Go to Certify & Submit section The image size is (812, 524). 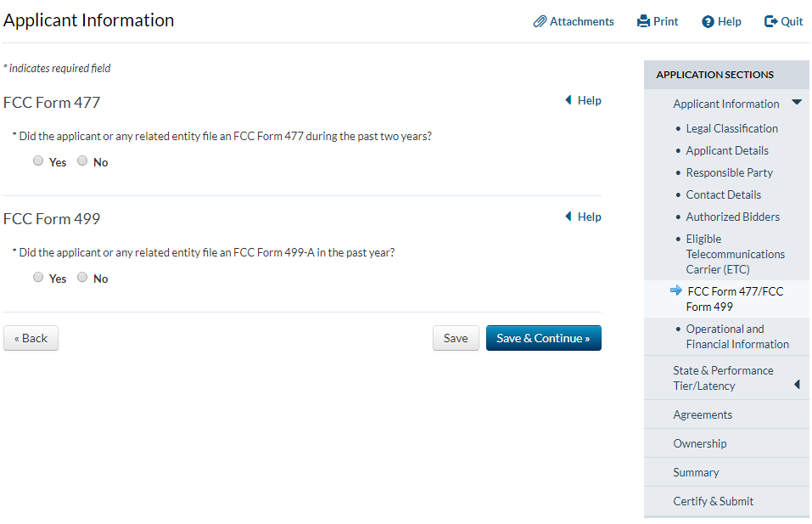coord(713,501)
